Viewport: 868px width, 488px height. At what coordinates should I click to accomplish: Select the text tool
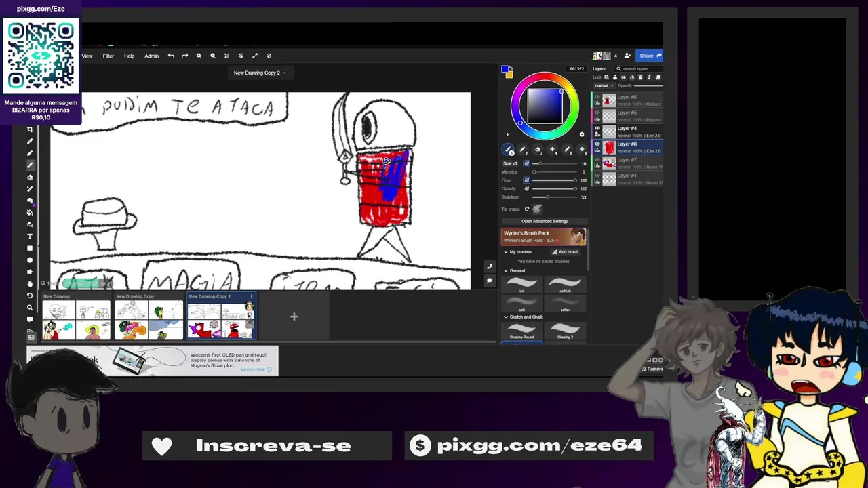click(30, 236)
